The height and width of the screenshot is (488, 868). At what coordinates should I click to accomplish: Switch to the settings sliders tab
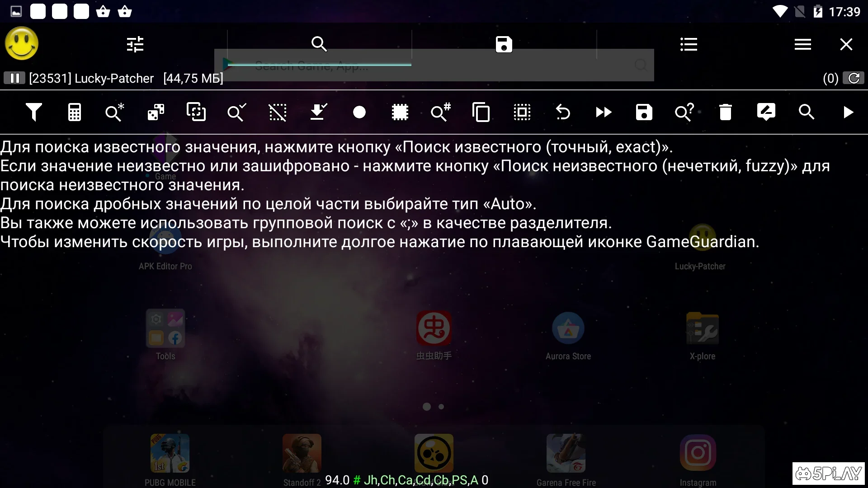(135, 44)
